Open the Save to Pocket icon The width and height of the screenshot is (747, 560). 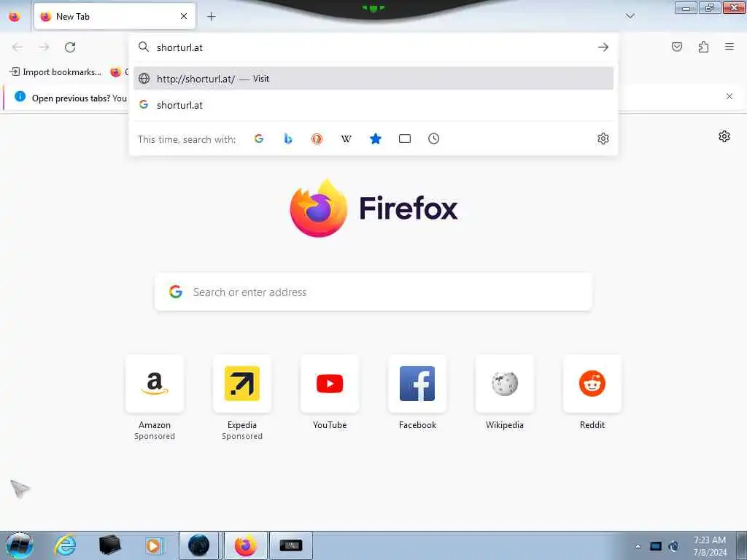click(676, 47)
